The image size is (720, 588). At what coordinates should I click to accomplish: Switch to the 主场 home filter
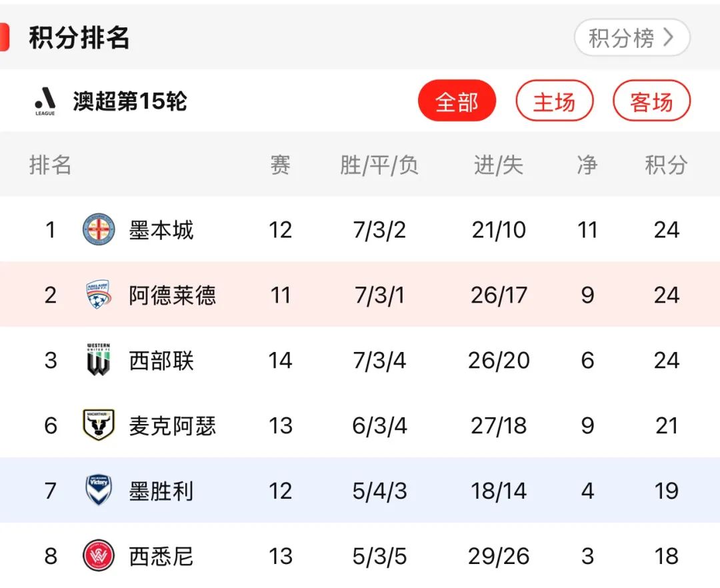554,101
